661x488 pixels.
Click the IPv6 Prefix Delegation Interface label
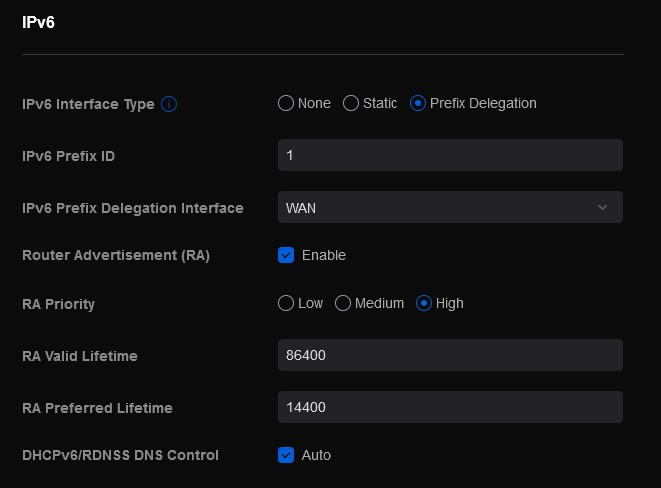click(132, 208)
